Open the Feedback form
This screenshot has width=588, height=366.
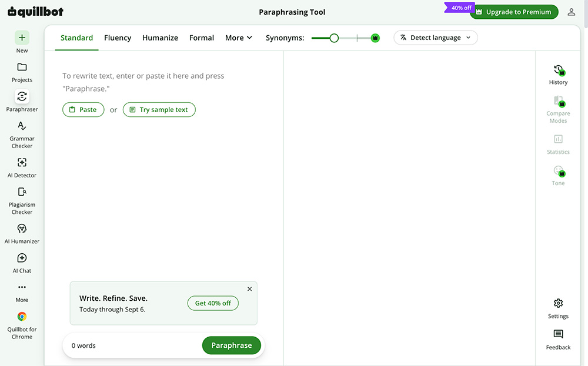tap(558, 340)
